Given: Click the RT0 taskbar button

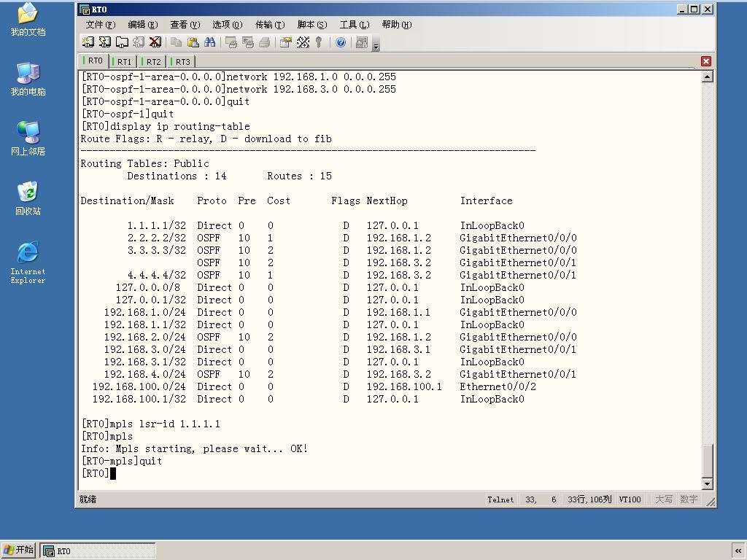Looking at the screenshot, I should point(98,551).
